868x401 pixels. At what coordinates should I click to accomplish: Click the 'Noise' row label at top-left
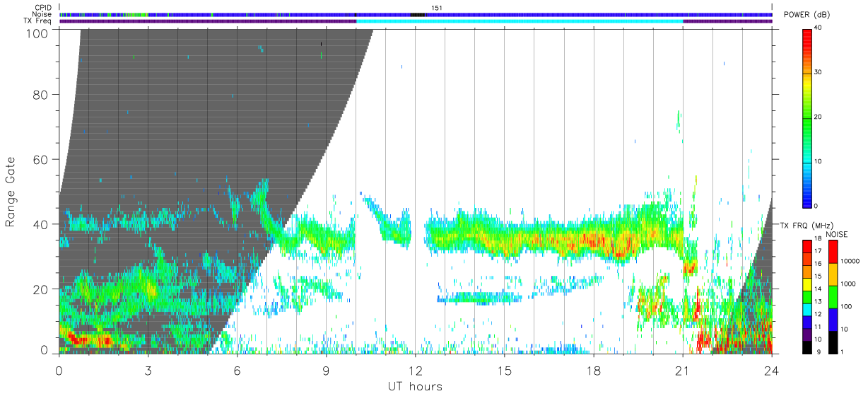click(x=42, y=14)
